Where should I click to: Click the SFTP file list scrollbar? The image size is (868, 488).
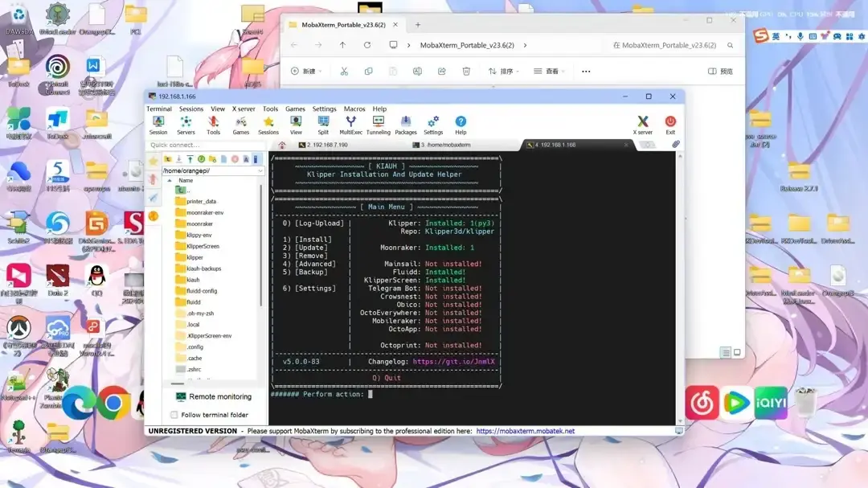pyautogui.click(x=260, y=245)
